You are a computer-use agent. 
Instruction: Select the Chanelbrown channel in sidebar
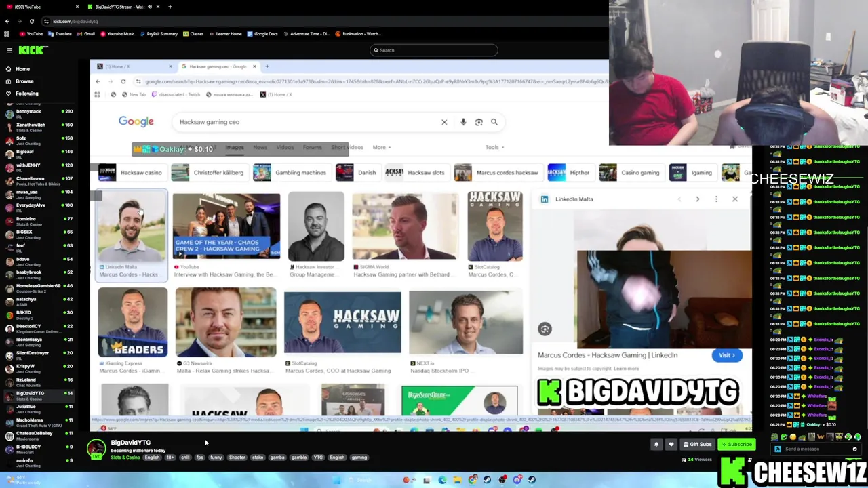(x=37, y=180)
